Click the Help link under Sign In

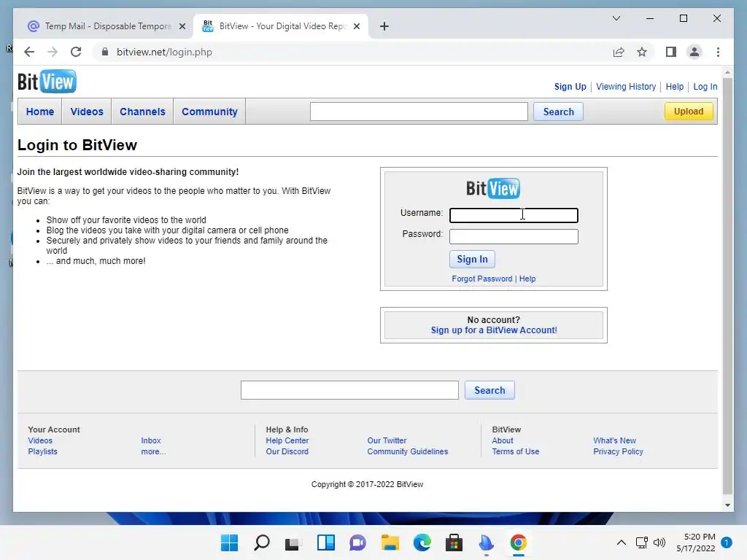pos(527,279)
